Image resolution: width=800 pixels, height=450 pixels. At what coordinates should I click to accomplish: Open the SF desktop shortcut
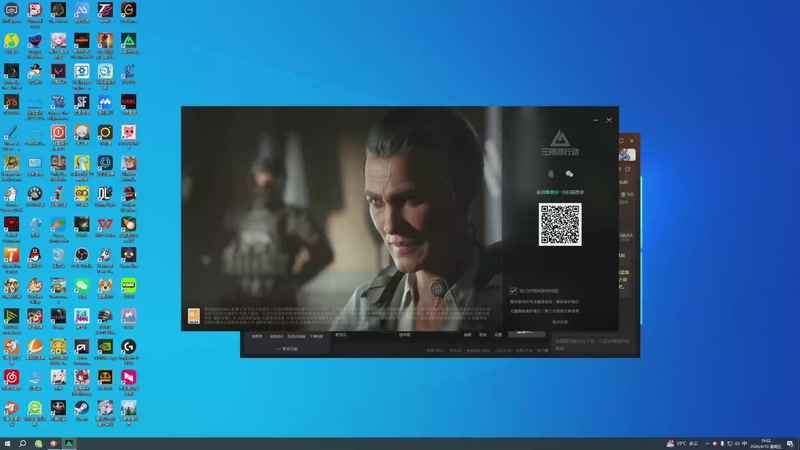[x=82, y=104]
